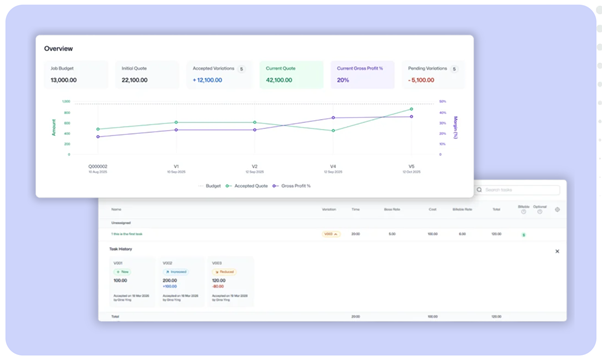The width and height of the screenshot is (602, 360).
Task: Click the Variation column header
Action: 329,210
